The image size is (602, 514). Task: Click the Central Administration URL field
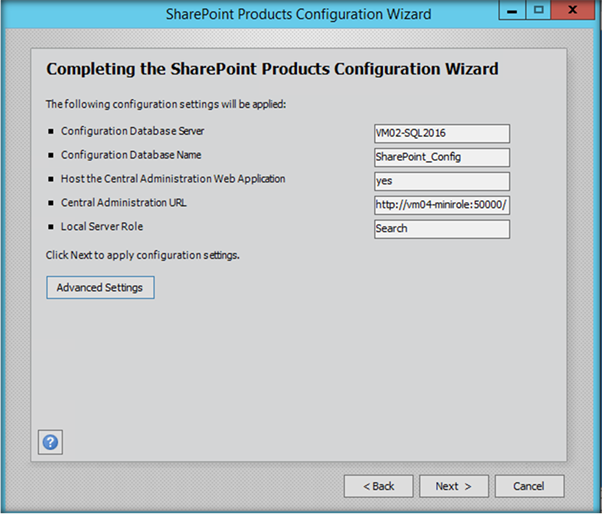442,205
